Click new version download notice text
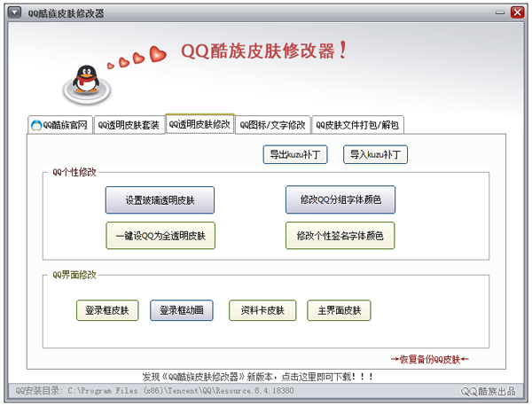This screenshot has height=406, width=532. (258, 377)
